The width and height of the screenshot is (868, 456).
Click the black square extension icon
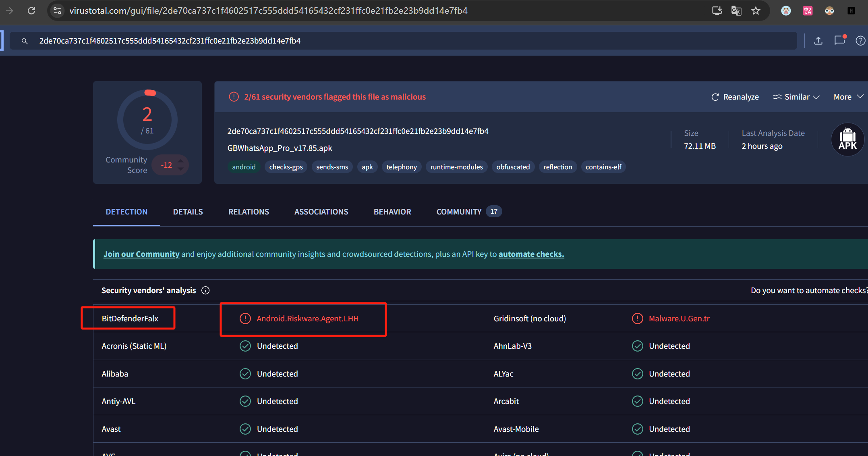[x=851, y=11]
